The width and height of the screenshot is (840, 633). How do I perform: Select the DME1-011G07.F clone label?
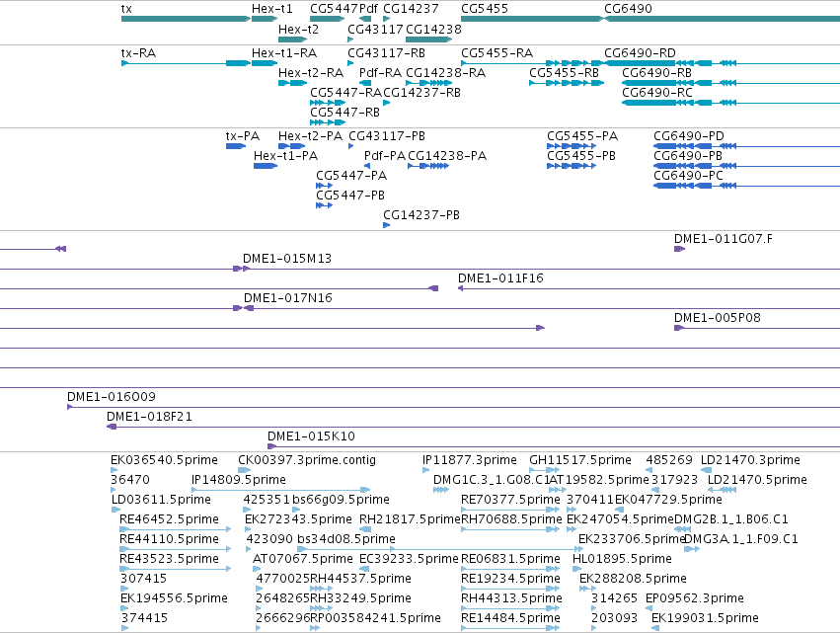point(724,239)
